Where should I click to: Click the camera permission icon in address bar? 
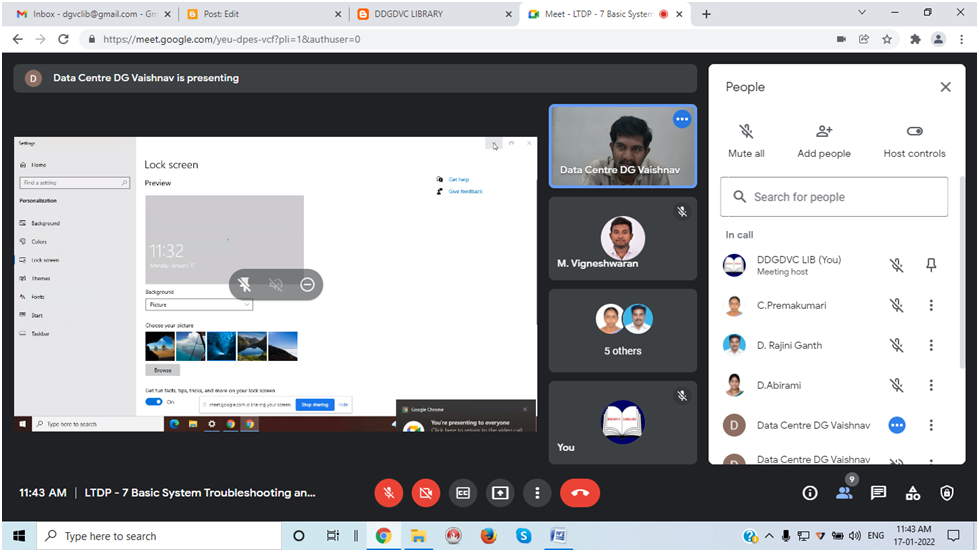[841, 39]
